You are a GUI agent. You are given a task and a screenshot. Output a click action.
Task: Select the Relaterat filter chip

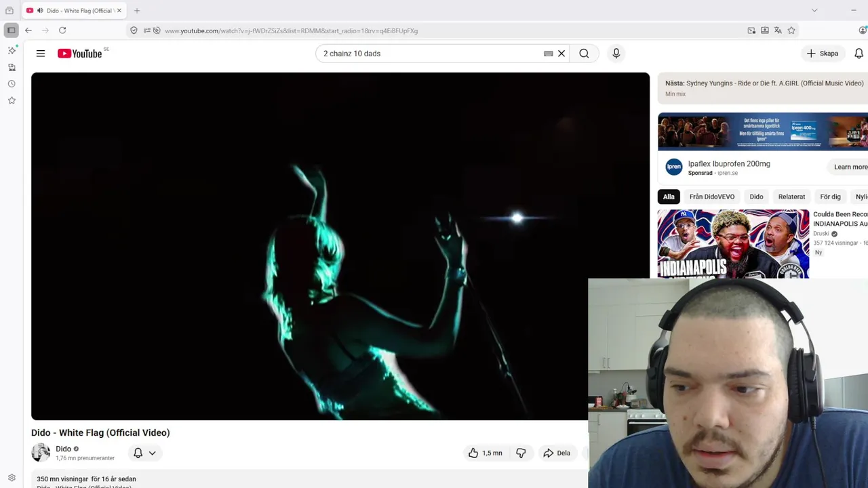tap(791, 197)
